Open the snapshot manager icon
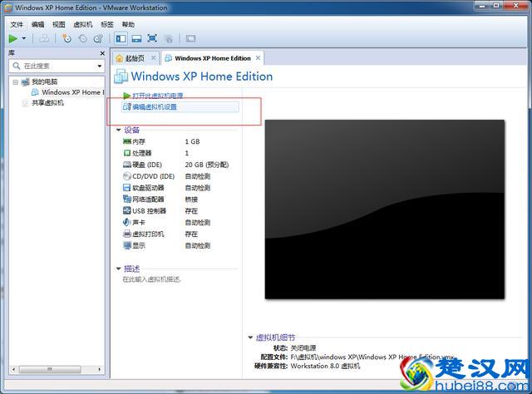The width and height of the screenshot is (532, 394). [98, 39]
